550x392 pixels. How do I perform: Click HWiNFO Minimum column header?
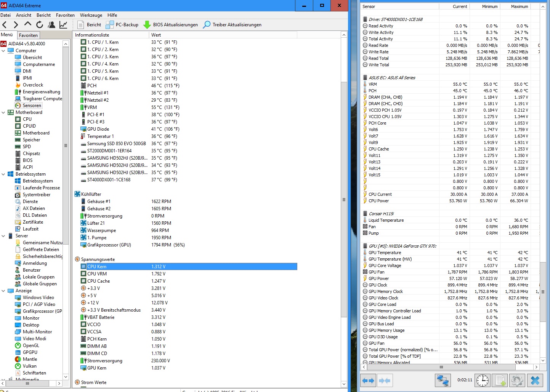coord(485,6)
